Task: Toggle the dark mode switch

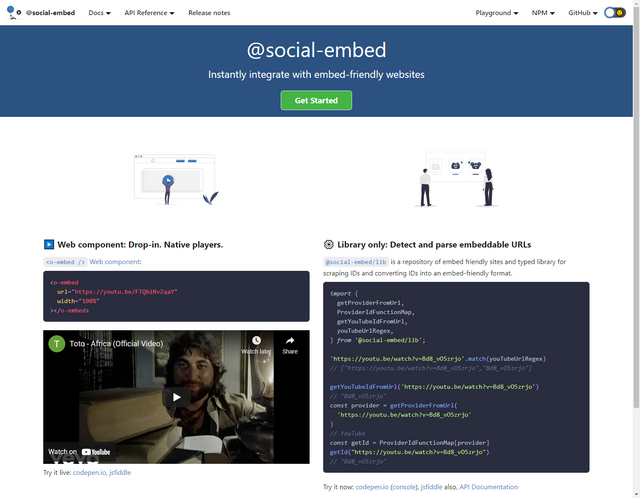Action: click(615, 13)
